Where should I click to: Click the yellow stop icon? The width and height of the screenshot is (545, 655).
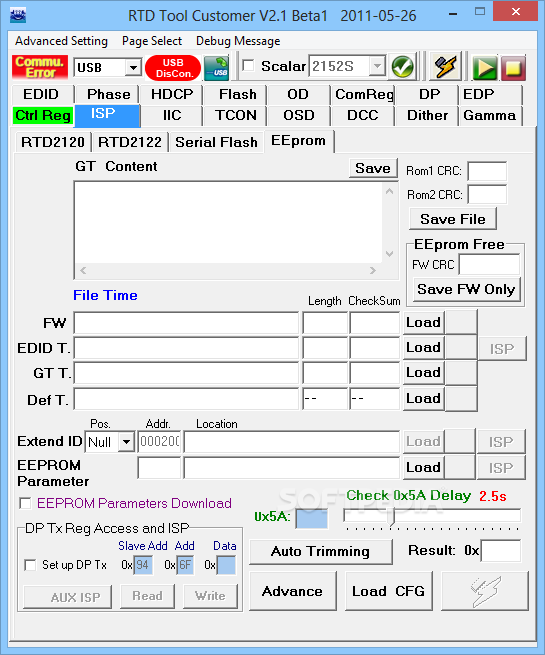coord(513,68)
